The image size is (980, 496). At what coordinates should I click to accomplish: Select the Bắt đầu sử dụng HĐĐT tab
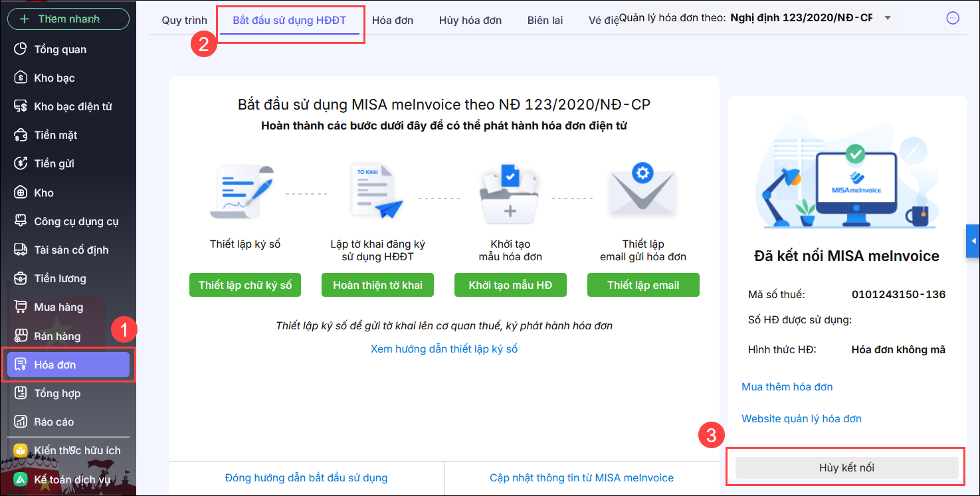click(289, 20)
